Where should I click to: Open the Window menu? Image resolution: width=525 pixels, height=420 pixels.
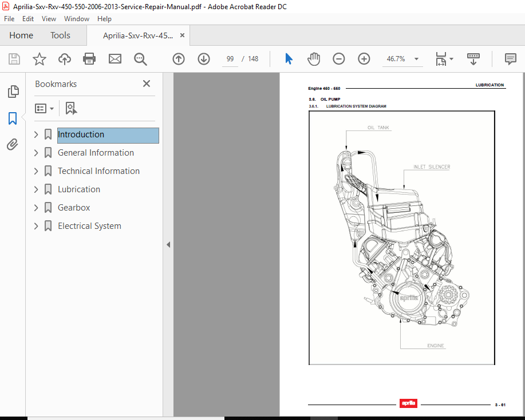pos(77,19)
